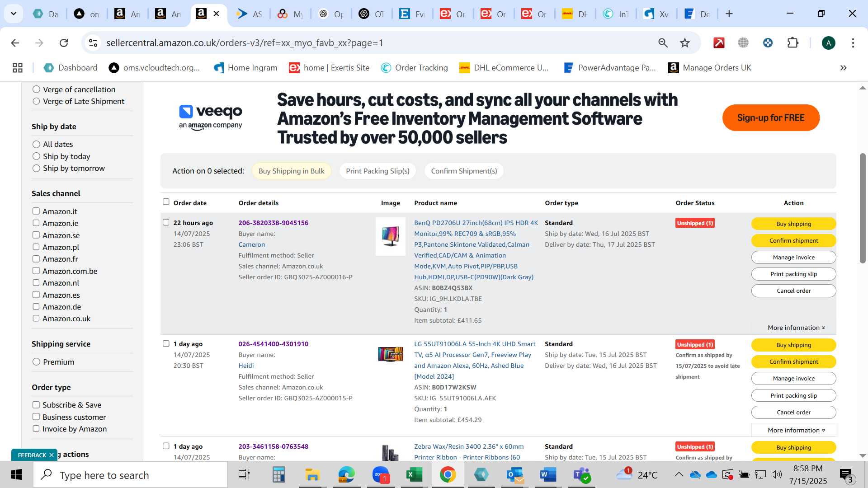
Task: Click the zoom magnifier icon in address bar
Action: point(663,43)
